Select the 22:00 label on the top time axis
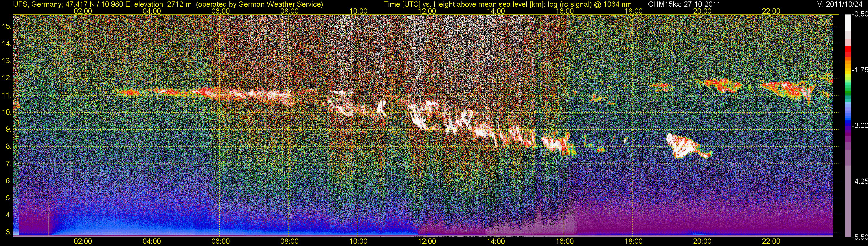Image resolution: width=868 pixels, height=246 pixels. (x=771, y=11)
